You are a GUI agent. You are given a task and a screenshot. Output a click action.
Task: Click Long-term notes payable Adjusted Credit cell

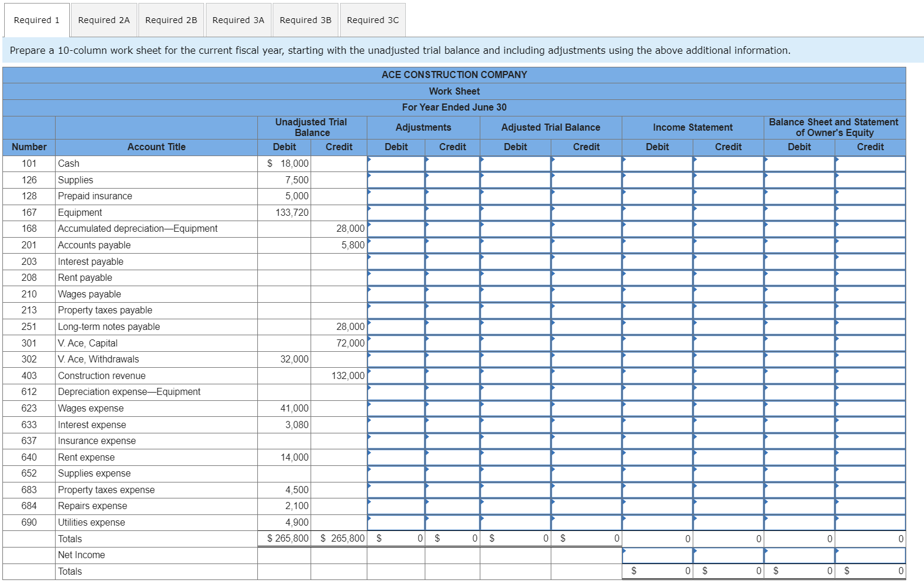587,327
